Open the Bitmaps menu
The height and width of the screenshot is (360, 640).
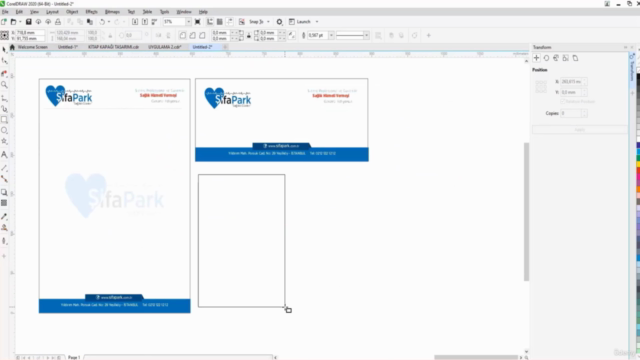(x=112, y=12)
